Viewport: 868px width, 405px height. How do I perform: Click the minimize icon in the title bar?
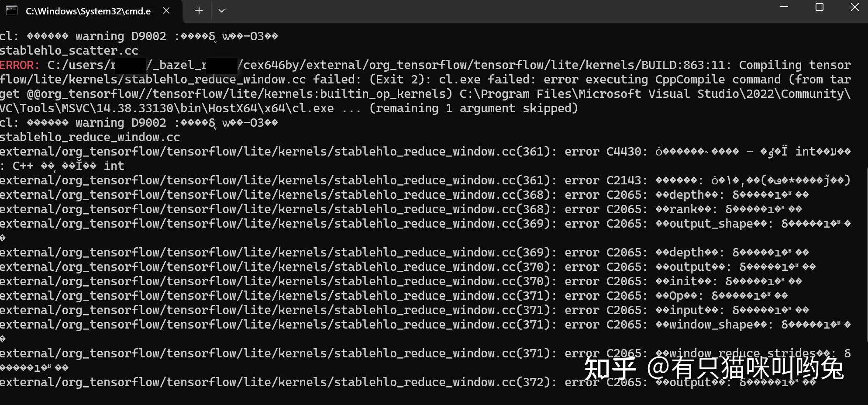coord(785,7)
